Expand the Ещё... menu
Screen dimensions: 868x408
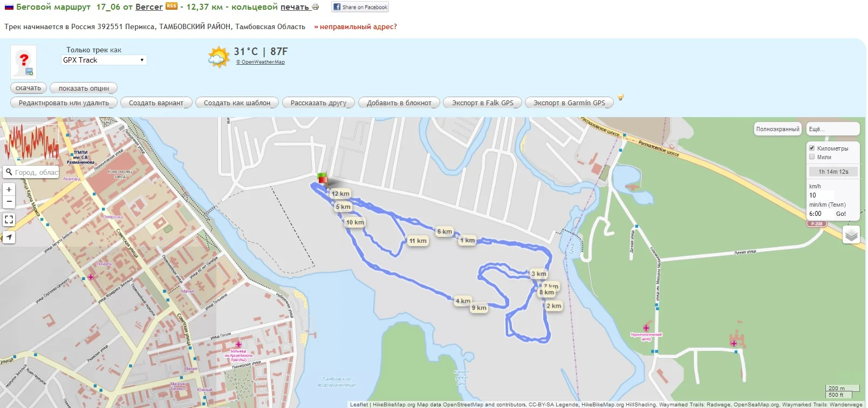(x=833, y=129)
